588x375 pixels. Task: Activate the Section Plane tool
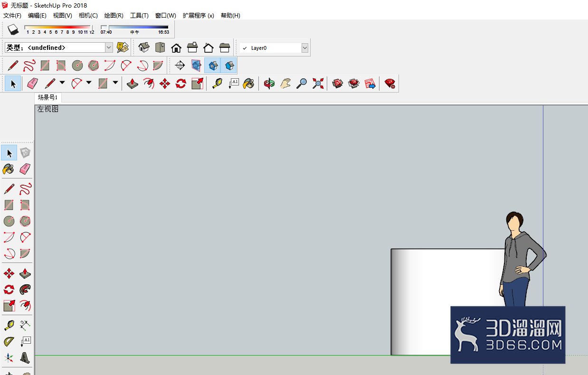point(180,65)
